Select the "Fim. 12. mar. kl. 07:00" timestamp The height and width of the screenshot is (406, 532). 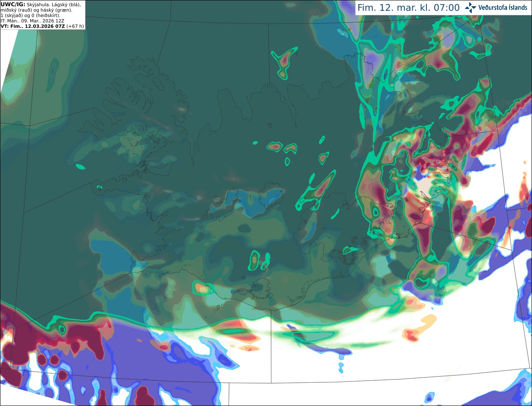pyautogui.click(x=409, y=7)
